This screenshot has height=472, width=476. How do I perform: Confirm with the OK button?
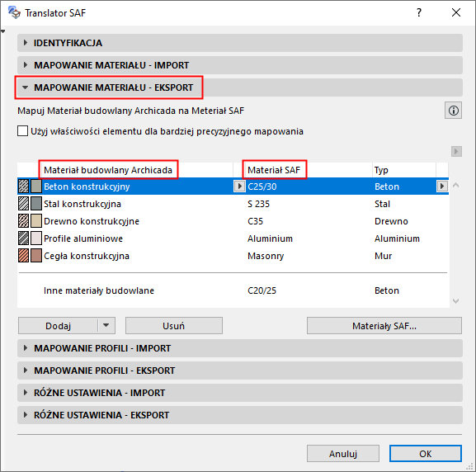pyautogui.click(x=426, y=454)
